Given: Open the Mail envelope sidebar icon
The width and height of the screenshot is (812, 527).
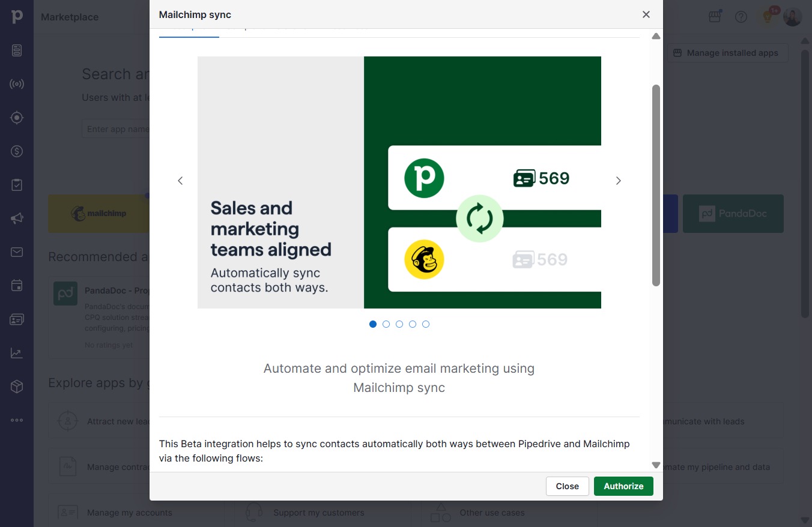Looking at the screenshot, I should point(17,252).
